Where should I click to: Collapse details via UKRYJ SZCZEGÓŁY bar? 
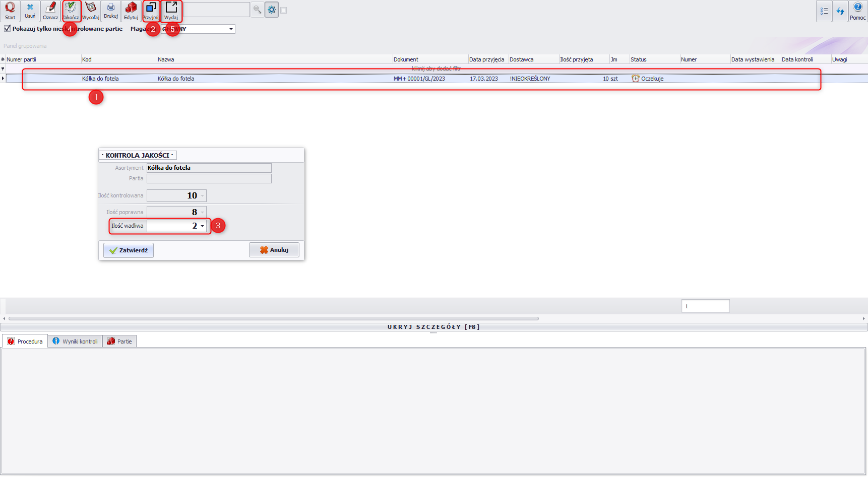[433, 327]
